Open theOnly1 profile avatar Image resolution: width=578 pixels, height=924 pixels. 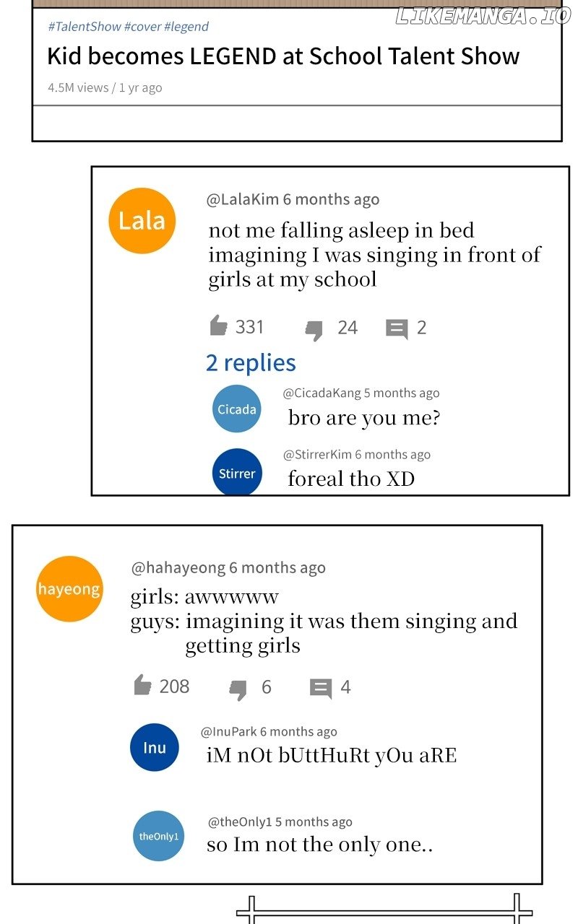click(158, 836)
